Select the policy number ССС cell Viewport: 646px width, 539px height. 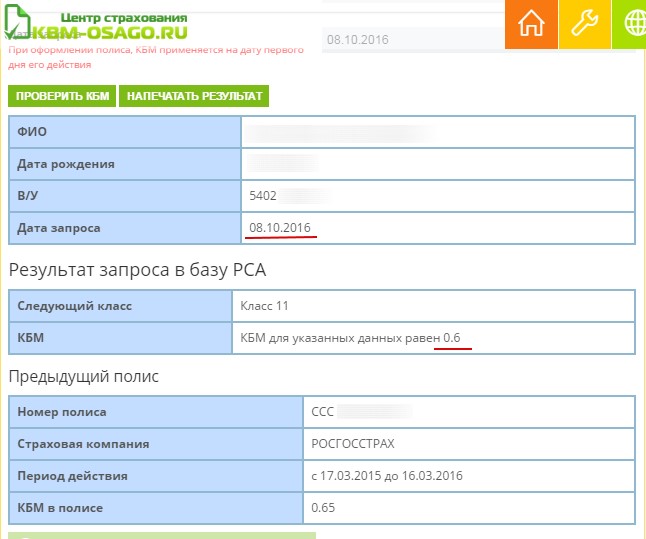[x=469, y=412]
